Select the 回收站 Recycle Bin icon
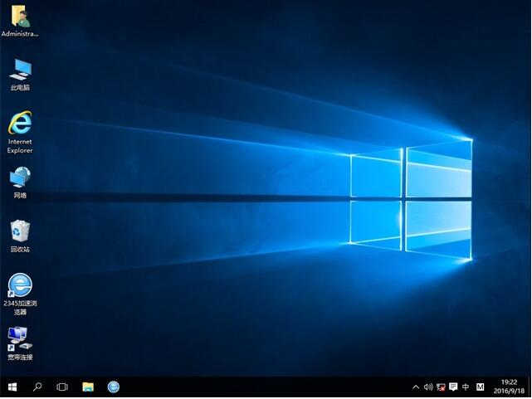 (20, 236)
